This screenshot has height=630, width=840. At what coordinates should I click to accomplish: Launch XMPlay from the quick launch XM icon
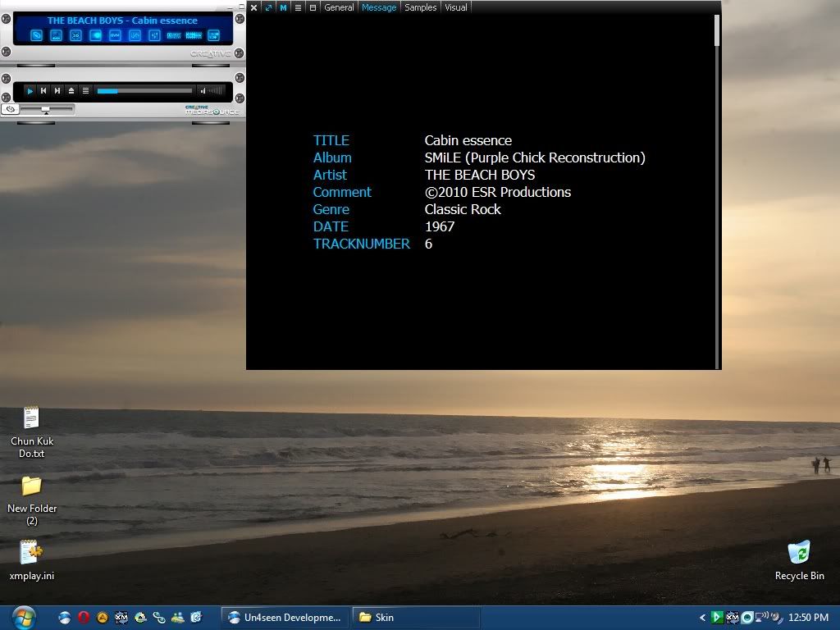tap(121, 618)
